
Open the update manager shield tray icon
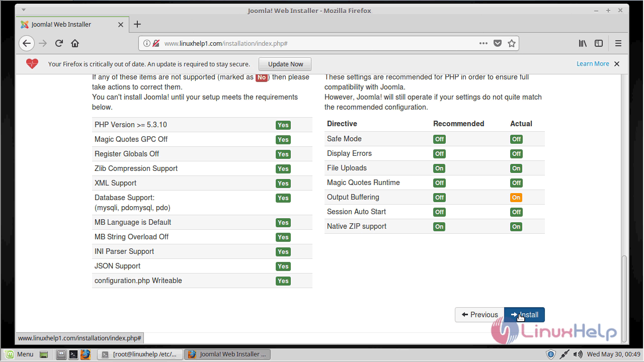[x=551, y=354]
